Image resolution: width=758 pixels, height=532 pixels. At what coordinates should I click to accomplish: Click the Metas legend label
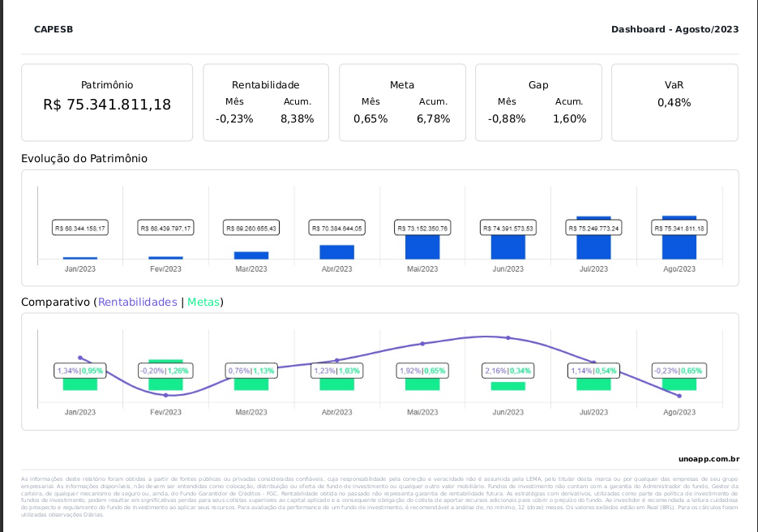tap(203, 302)
